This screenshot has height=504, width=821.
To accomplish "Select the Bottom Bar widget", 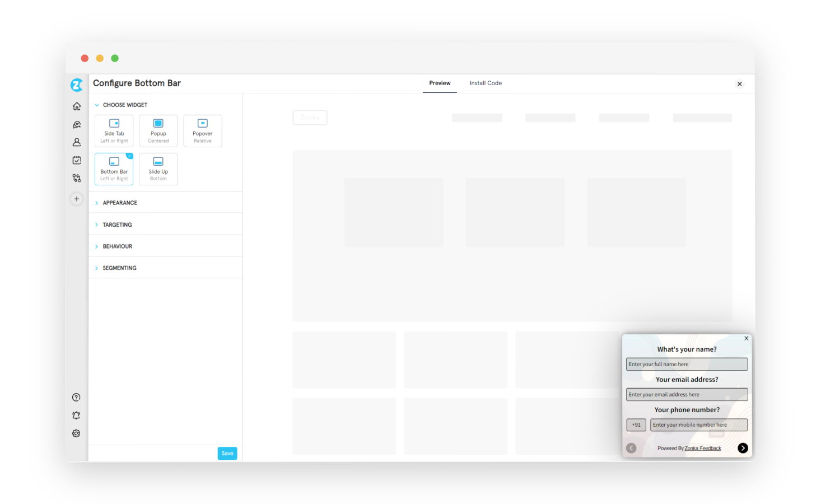I will click(114, 169).
